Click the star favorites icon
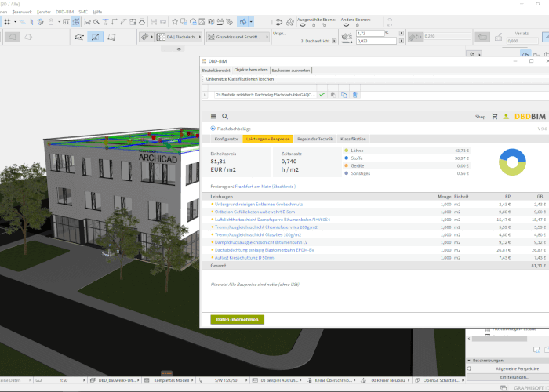549x392 pixels. [175, 22]
